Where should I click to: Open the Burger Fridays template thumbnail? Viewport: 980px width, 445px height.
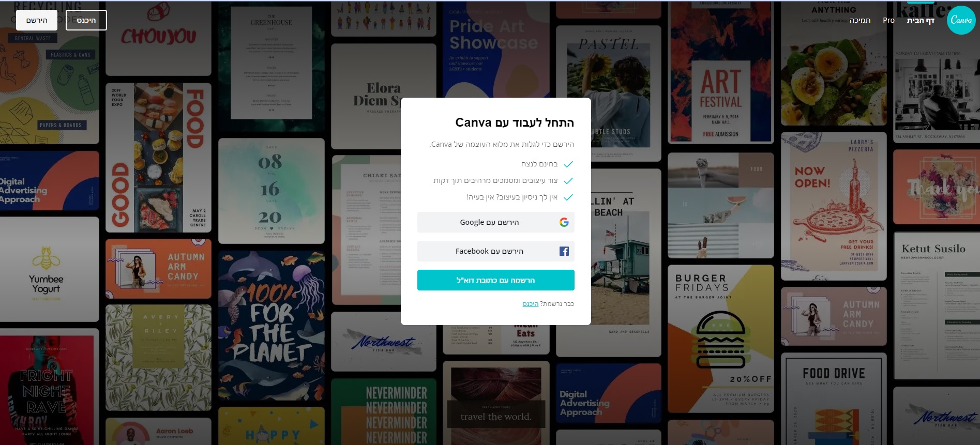(721, 339)
